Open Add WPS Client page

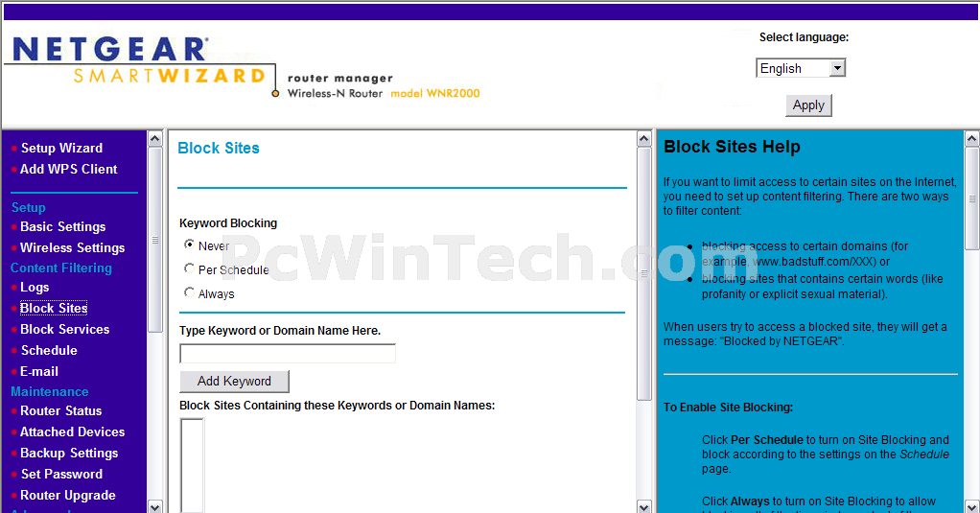point(69,170)
